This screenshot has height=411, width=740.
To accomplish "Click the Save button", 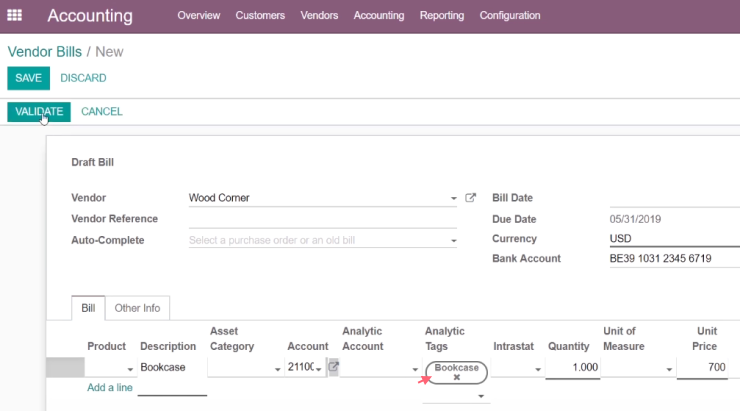I will (x=28, y=78).
